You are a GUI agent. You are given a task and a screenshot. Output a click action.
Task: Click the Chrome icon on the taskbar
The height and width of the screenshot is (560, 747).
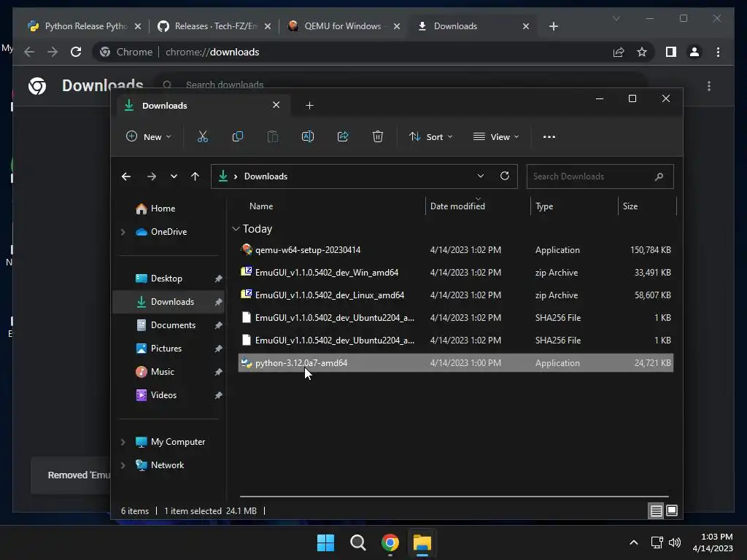[390, 542]
